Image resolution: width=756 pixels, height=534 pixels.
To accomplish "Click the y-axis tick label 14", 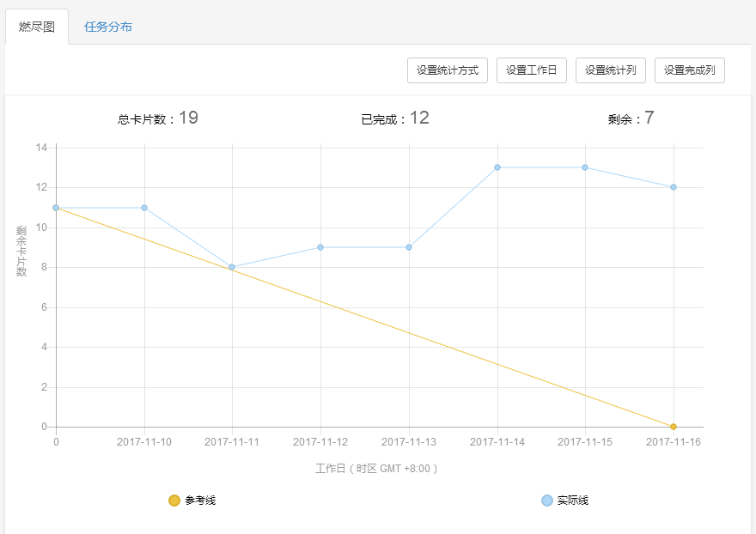I will [x=41, y=148].
